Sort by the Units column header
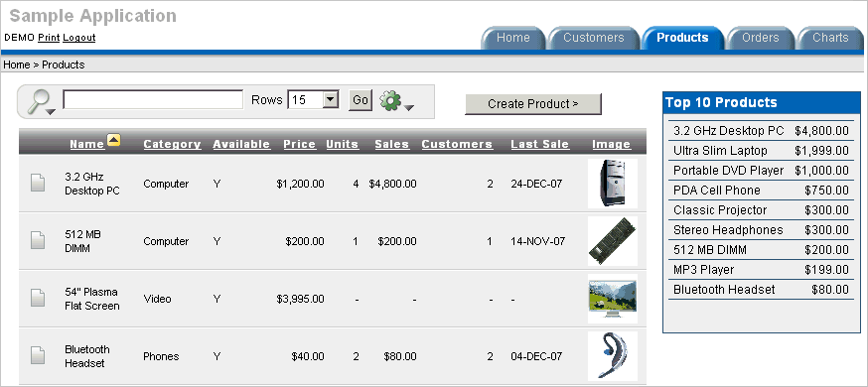Viewport: 868px width, 387px height. click(x=342, y=144)
